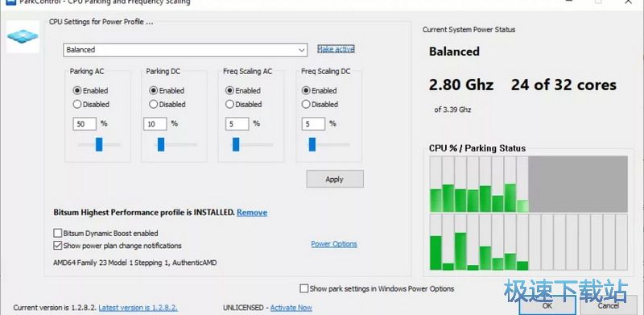Image resolution: width=644 pixels, height=315 pixels.
Task: Click the Apply button
Action: pos(335,180)
